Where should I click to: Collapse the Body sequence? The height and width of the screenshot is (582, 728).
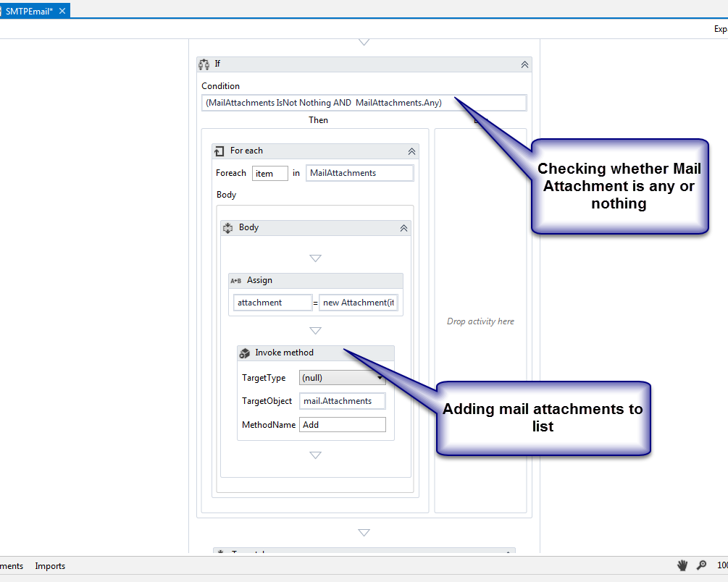404,228
